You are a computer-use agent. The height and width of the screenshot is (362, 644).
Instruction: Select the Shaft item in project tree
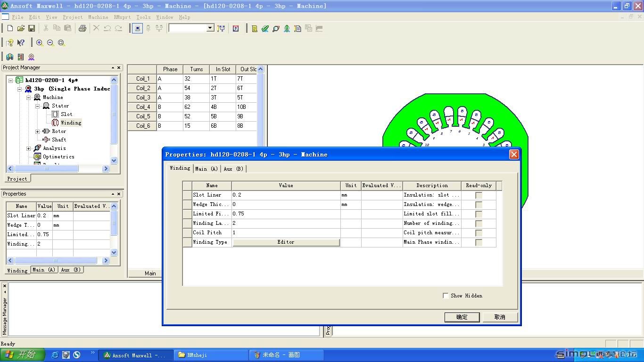click(x=59, y=140)
